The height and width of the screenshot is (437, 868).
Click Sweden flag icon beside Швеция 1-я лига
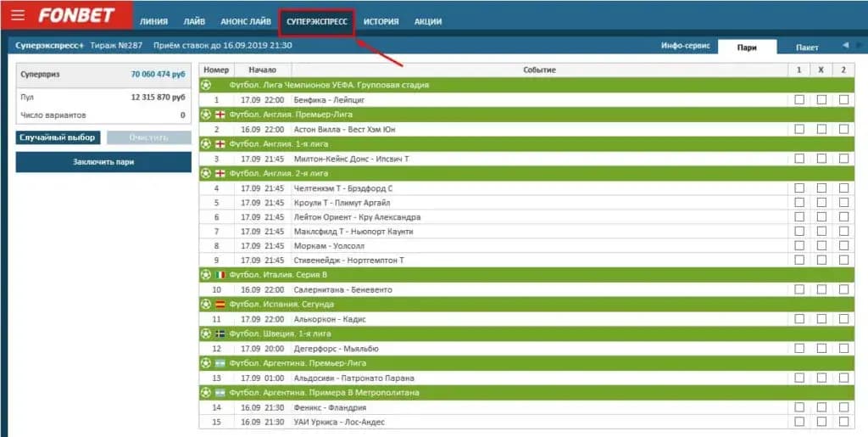tap(220, 333)
